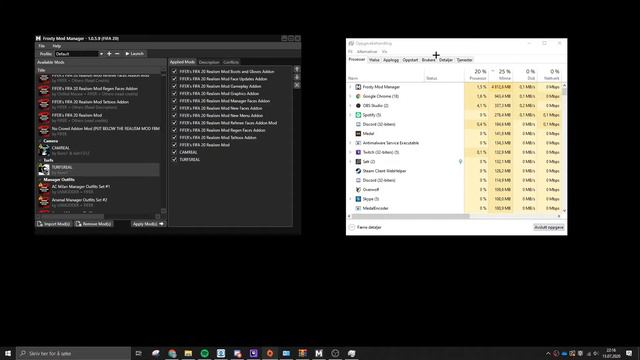Click Twitch process icon in Task Manager

pos(358,152)
